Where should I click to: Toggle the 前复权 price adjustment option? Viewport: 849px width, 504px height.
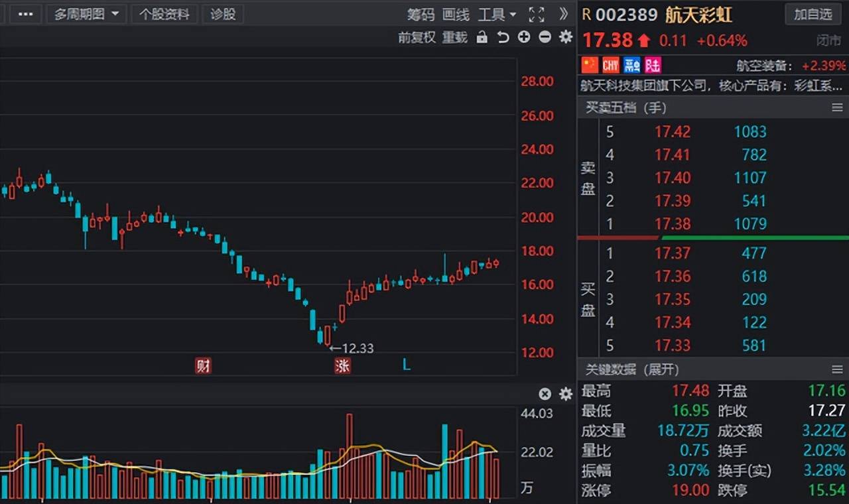pos(417,38)
